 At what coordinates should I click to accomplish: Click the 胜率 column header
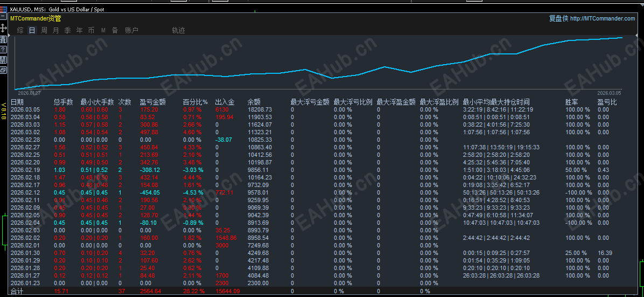[572, 102]
